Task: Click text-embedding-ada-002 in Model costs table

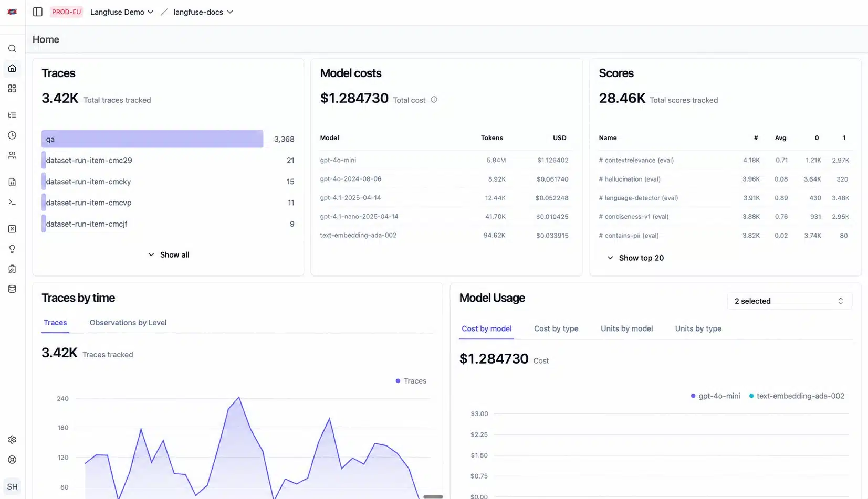Action: pos(358,236)
